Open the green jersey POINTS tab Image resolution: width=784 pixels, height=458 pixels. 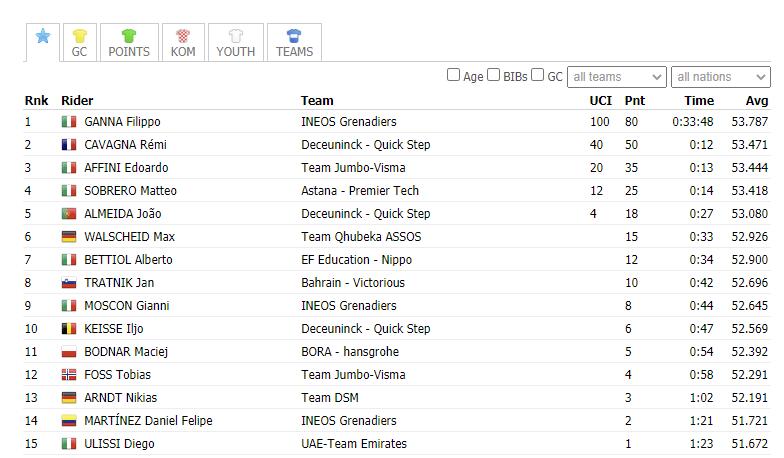tap(129, 42)
